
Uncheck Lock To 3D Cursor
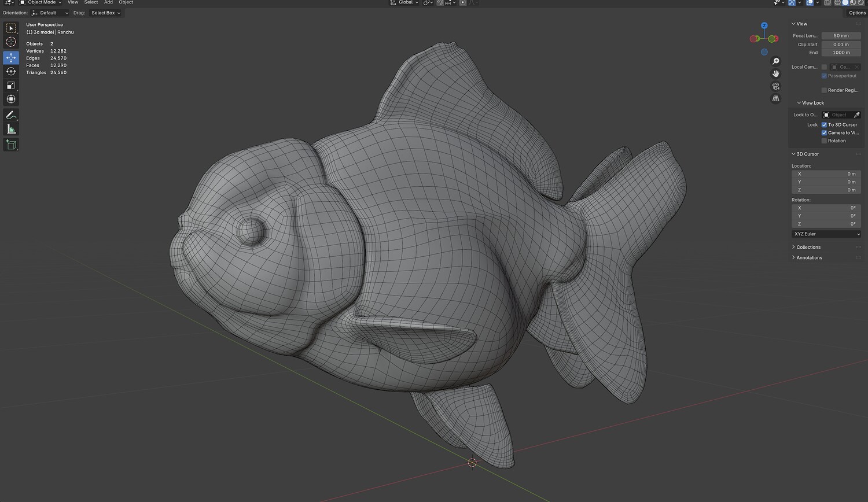click(824, 125)
